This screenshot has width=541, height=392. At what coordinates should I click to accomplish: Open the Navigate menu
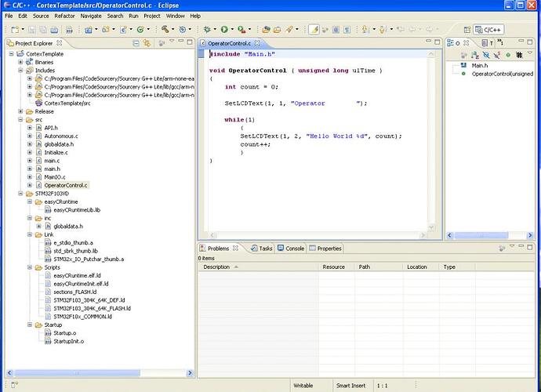click(x=91, y=16)
